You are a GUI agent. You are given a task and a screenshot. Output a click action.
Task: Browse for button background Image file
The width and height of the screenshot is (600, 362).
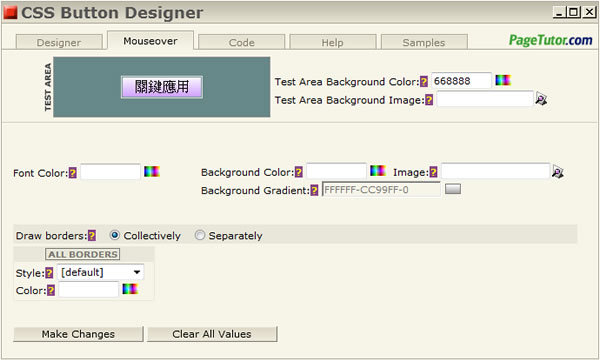[x=558, y=172]
